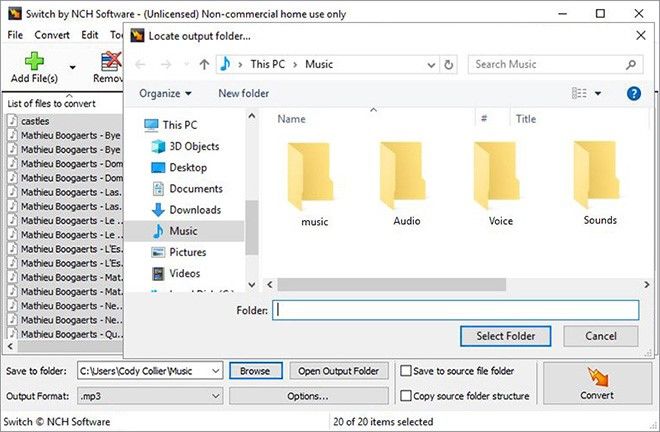Image resolution: width=660 pixels, height=432 pixels.
Task: Click the music note icon in address bar
Action: [225, 64]
